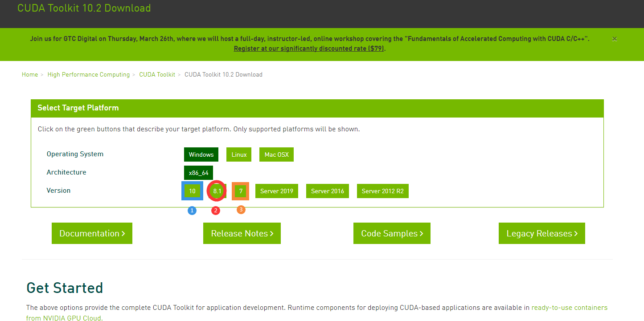The height and width of the screenshot is (321, 644).
Task: Click the CUDA Toolkit 10.2 Download title
Action: click(x=84, y=8)
